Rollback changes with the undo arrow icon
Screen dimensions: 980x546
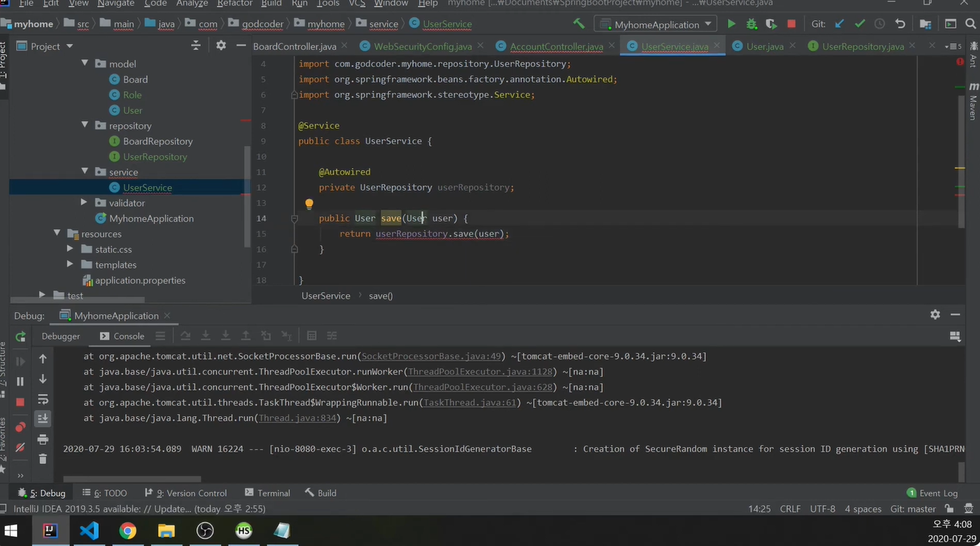900,24
